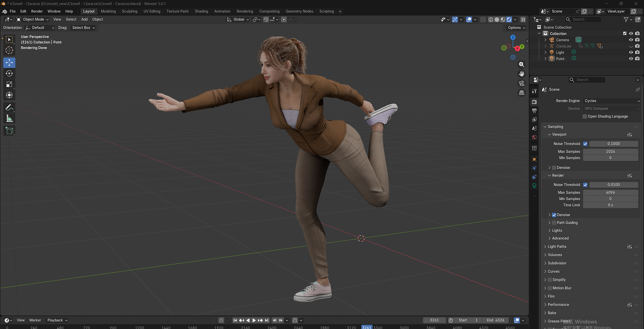
Task: Open the Edit menu
Action: point(23,11)
